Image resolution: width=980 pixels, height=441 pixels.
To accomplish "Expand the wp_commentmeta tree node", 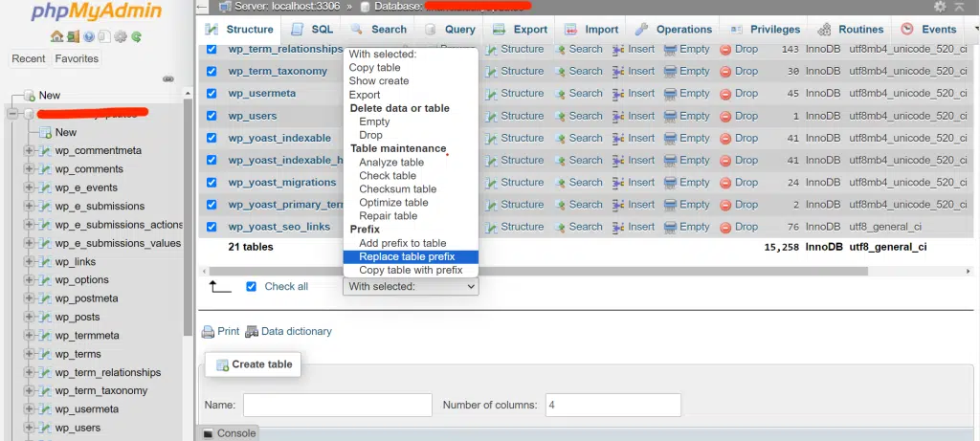I will tap(29, 150).
